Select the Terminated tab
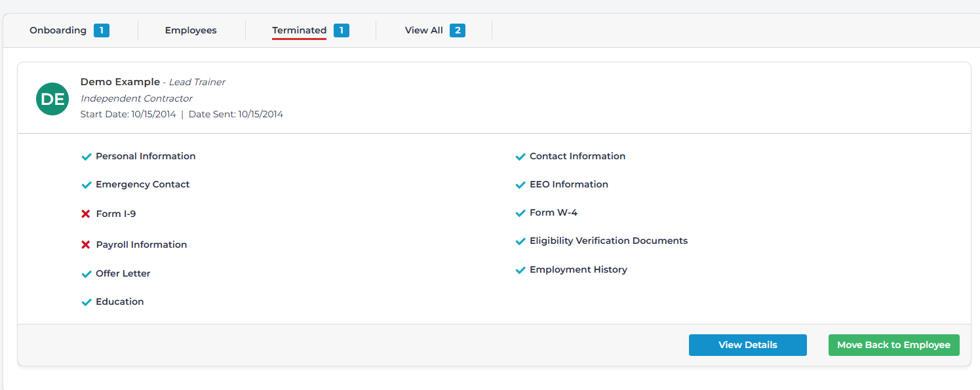 tap(299, 30)
